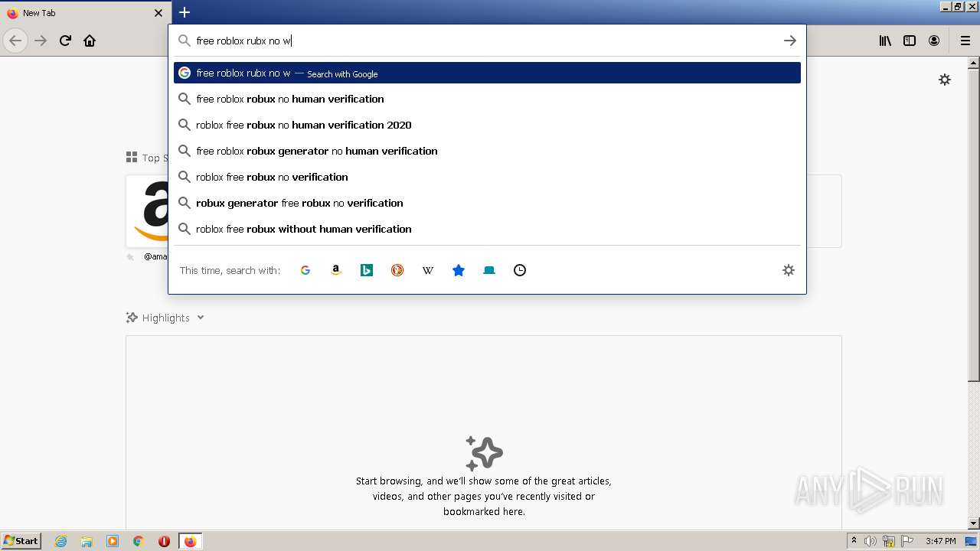980x551 pixels.
Task: Click the Back navigation arrow
Action: pos(15,41)
